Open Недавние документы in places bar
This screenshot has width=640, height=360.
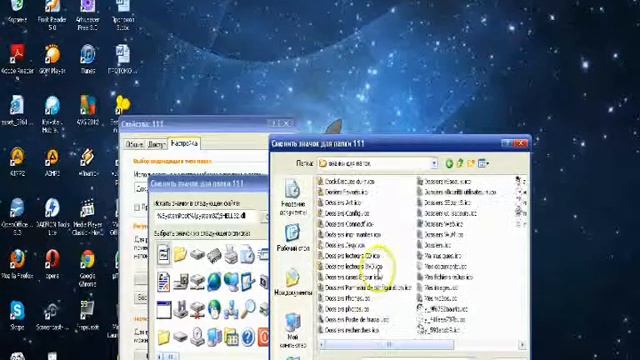(292, 197)
